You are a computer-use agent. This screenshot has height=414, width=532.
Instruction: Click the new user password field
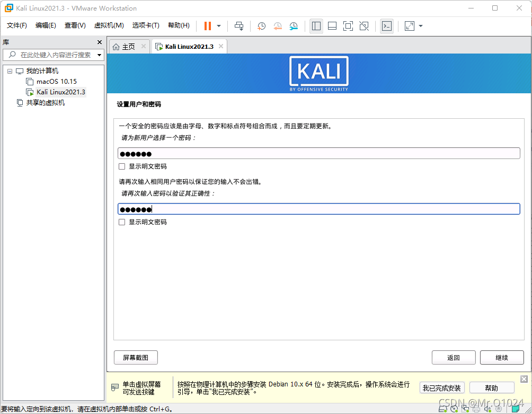coord(319,153)
